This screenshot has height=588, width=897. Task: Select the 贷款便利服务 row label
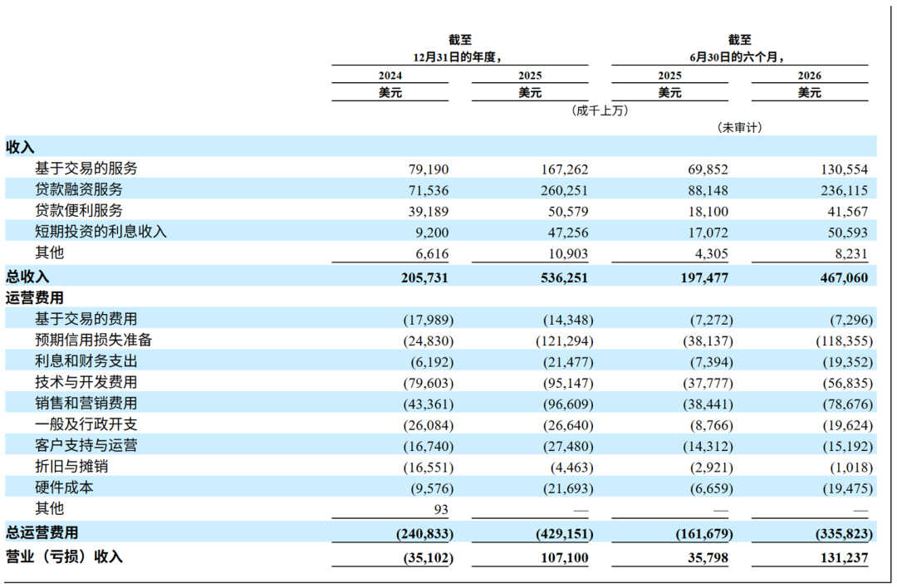[x=79, y=210]
